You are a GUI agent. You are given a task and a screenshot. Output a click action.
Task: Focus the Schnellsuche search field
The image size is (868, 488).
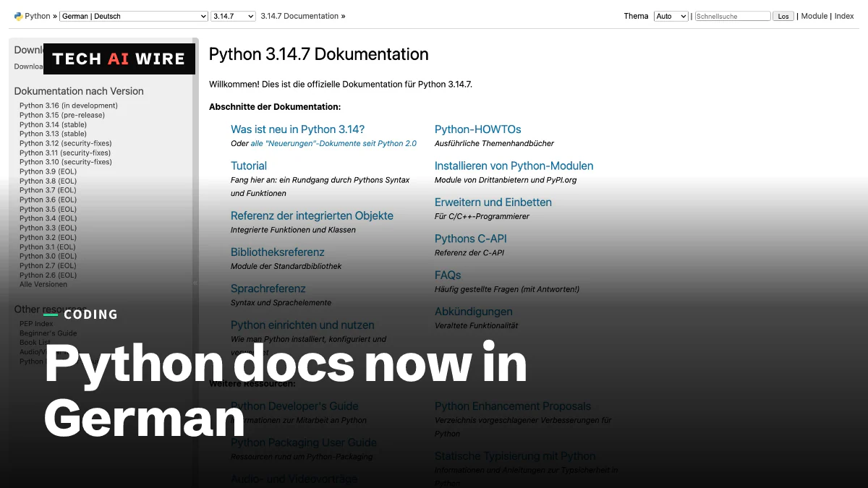[x=733, y=16]
